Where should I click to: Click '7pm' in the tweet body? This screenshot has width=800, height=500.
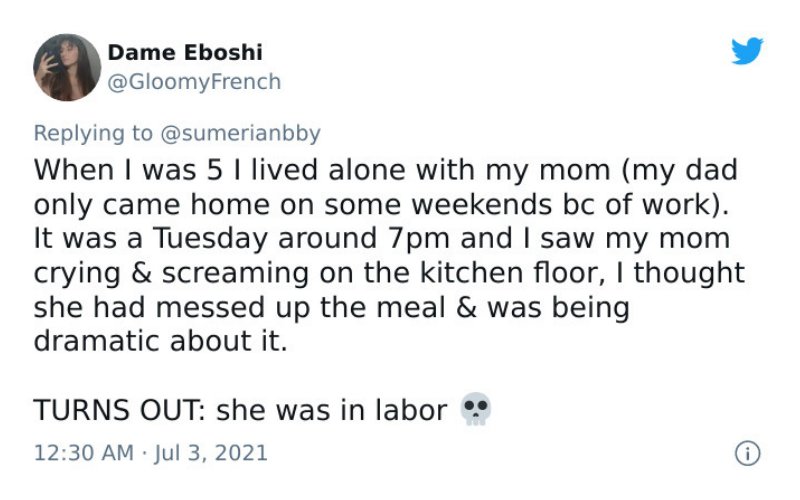(x=419, y=239)
